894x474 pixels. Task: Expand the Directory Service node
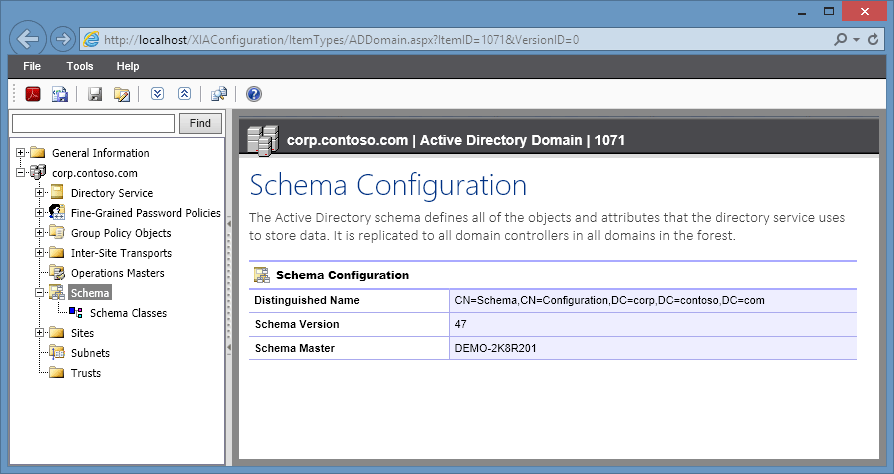click(39, 192)
